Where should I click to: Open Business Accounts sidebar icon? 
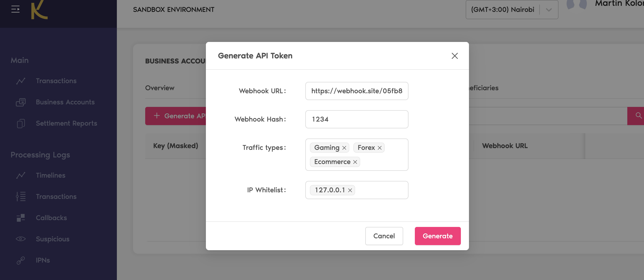click(21, 102)
